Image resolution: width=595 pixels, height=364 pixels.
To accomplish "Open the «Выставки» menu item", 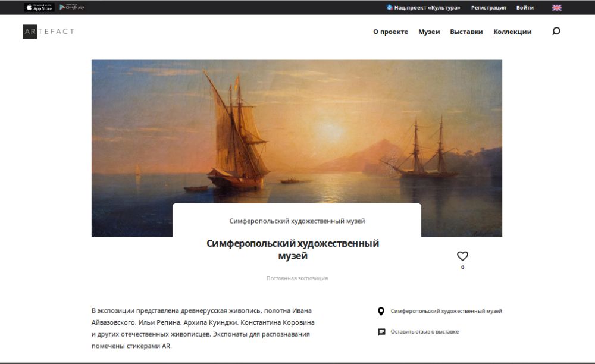I will tap(466, 32).
